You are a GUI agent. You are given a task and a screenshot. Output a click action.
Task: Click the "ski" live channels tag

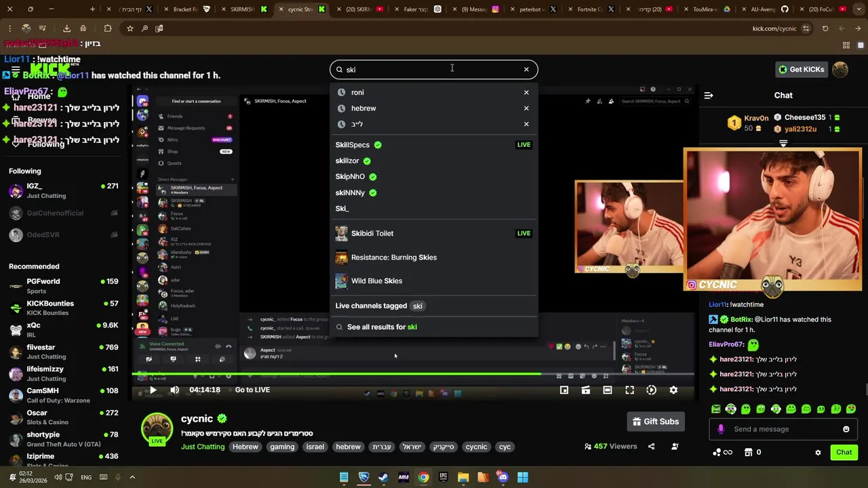tap(418, 306)
